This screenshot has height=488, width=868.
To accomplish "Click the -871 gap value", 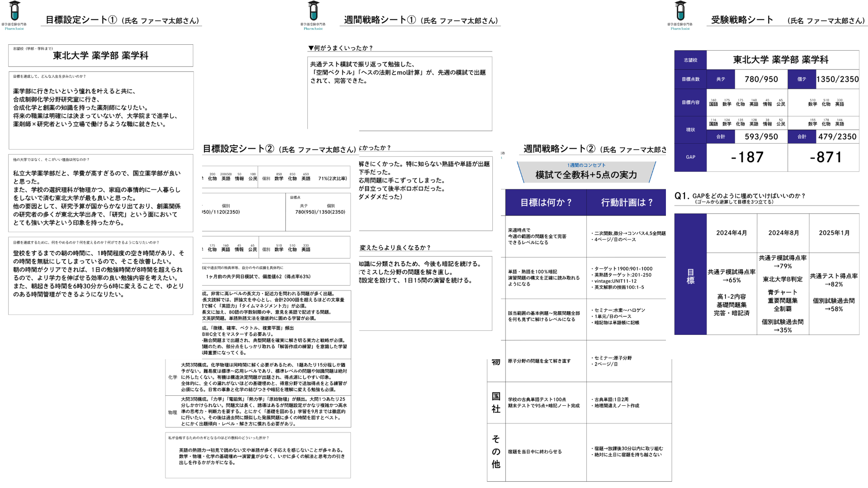I will click(826, 157).
